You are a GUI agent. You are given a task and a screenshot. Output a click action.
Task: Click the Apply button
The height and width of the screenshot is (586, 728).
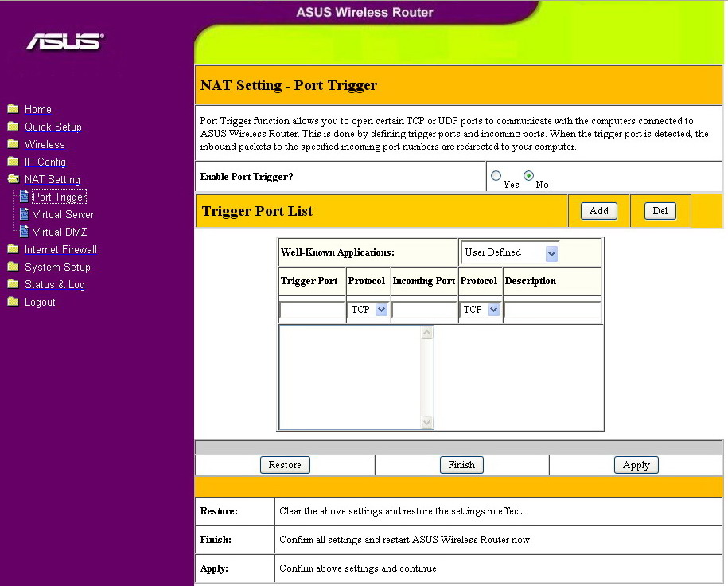tap(636, 465)
